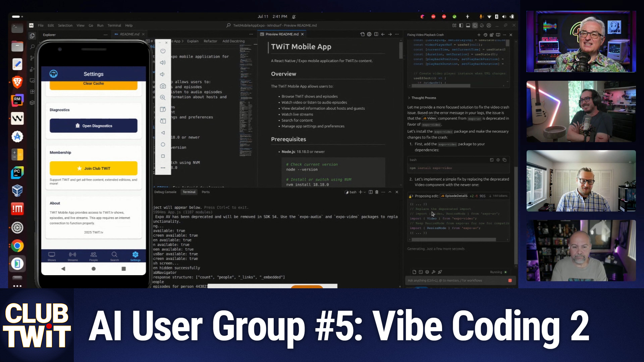Open a new terminal with the plus icon
The image size is (644, 362).
click(x=360, y=192)
